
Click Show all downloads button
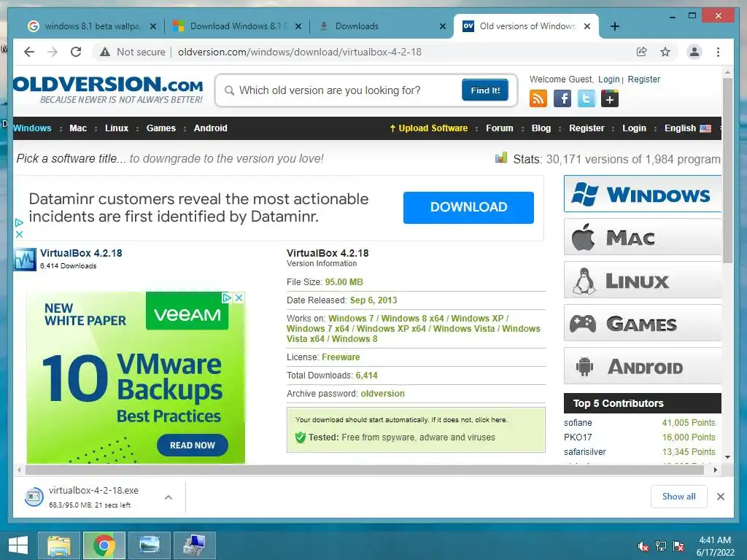[679, 497]
